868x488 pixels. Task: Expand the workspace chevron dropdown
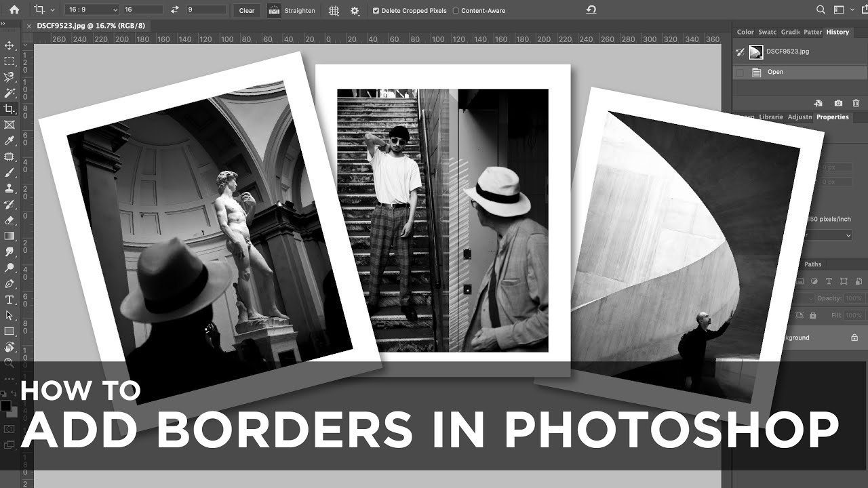(x=851, y=10)
